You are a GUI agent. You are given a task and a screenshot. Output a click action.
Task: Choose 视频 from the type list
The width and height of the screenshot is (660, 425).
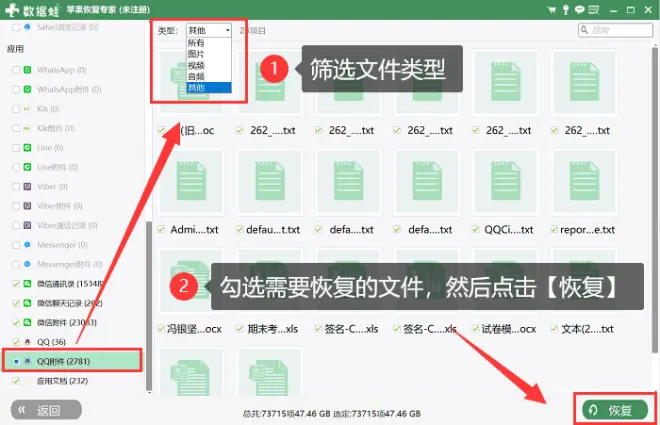(199, 66)
